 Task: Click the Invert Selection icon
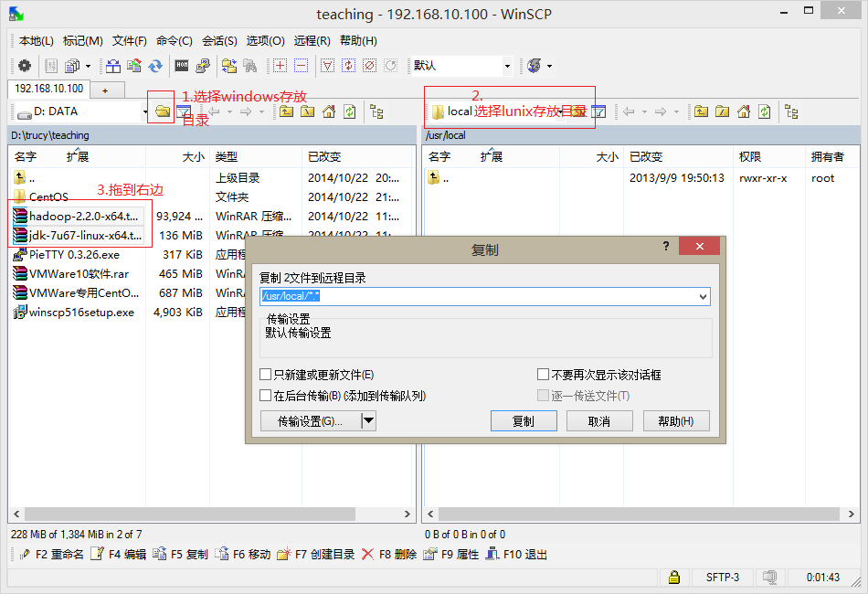pyautogui.click(x=349, y=66)
